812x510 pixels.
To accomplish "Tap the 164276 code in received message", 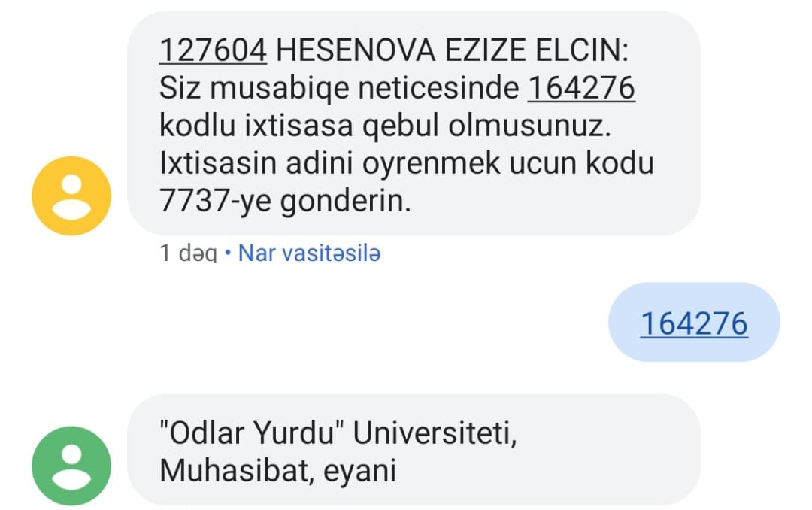I will point(581,88).
